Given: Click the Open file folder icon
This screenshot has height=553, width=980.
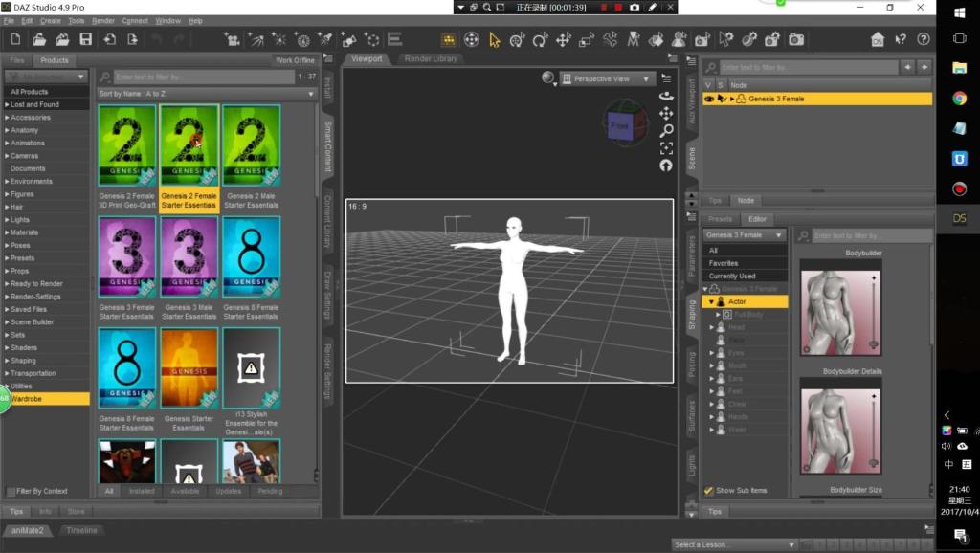Looking at the screenshot, I should [38, 39].
